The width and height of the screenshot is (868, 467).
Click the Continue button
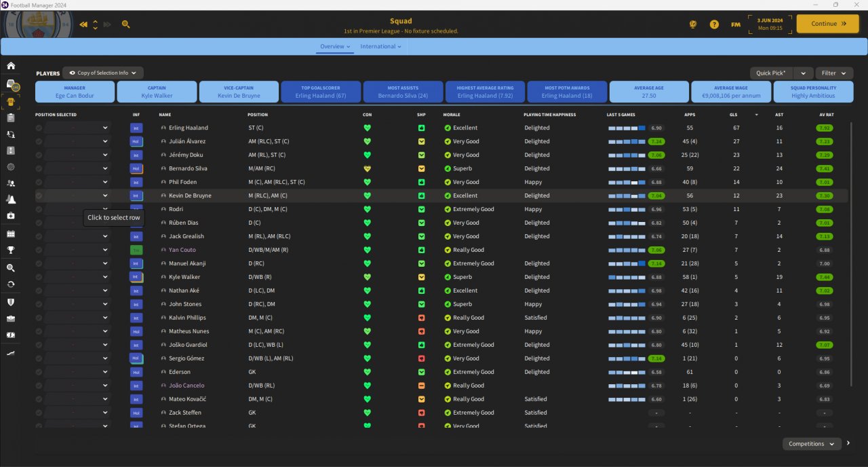coord(829,24)
